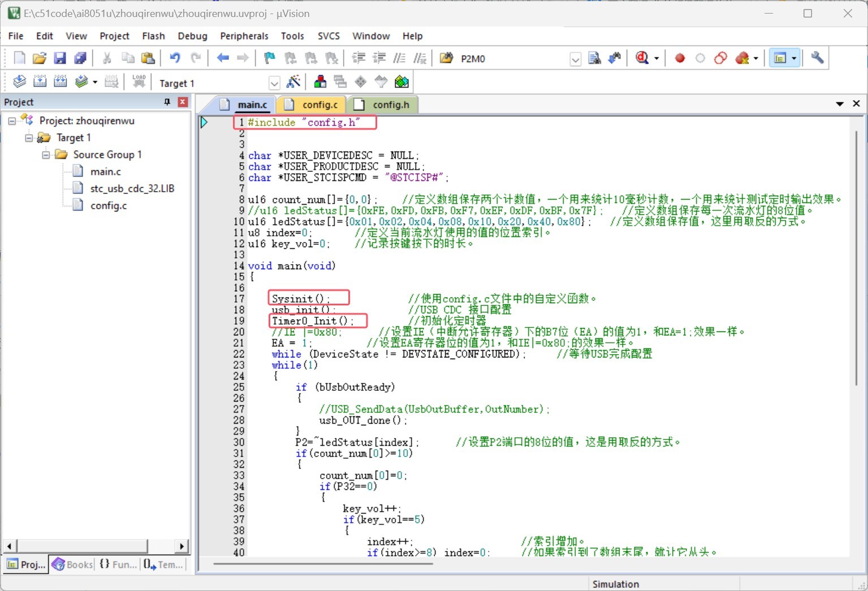Insert a bookmark with the flag icon
Image resolution: width=868 pixels, height=591 pixels.
270,58
